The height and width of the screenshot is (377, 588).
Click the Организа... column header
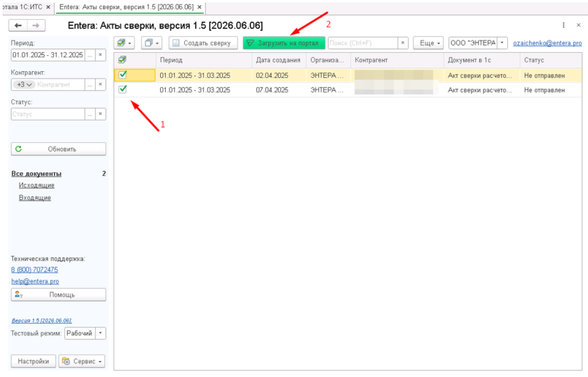(x=328, y=60)
